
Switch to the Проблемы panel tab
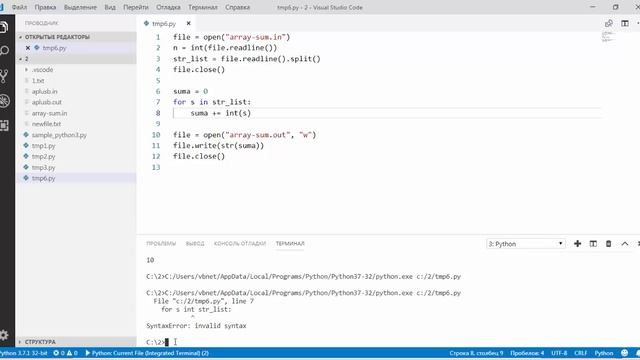pyautogui.click(x=161, y=244)
